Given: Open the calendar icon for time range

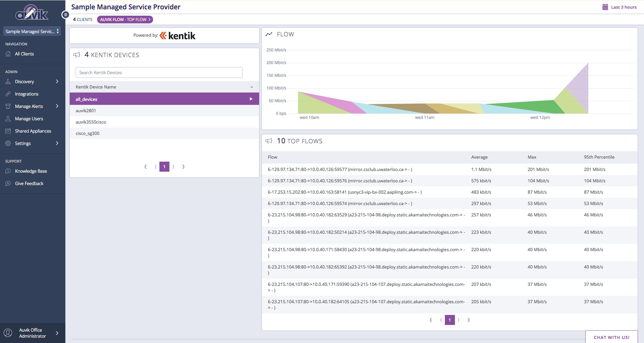Looking at the screenshot, I should (x=605, y=7).
